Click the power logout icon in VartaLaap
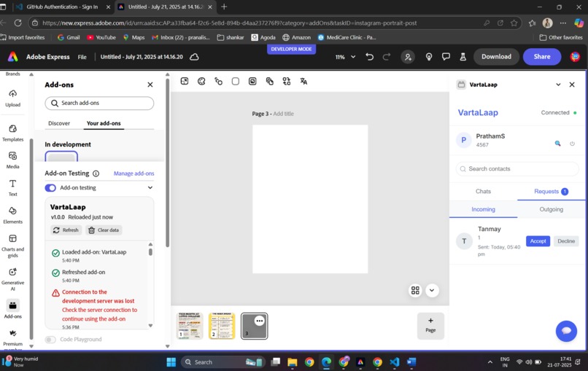 point(572,144)
